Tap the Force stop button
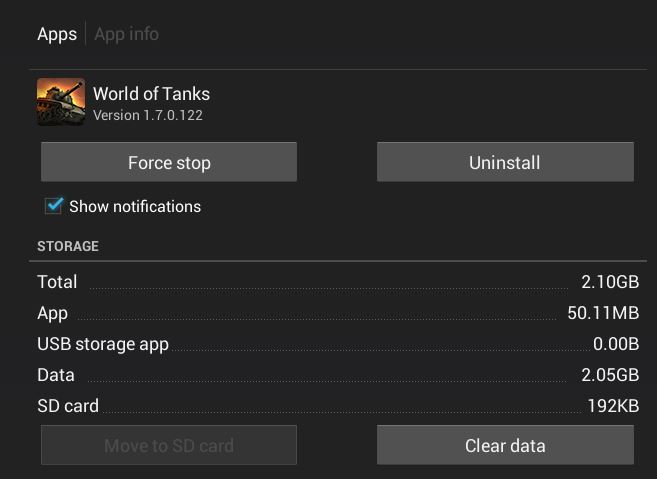657x479 pixels. pyautogui.click(x=169, y=162)
